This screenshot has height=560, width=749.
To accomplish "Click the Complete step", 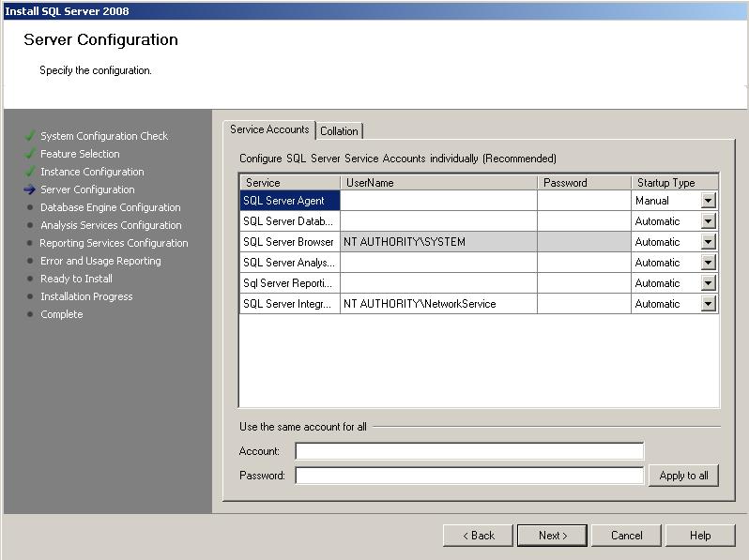I will [x=62, y=314].
